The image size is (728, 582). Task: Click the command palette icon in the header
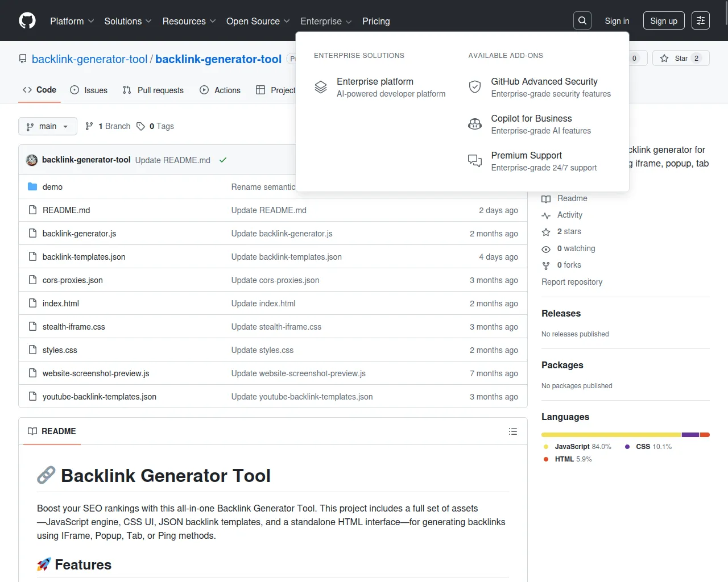point(701,21)
